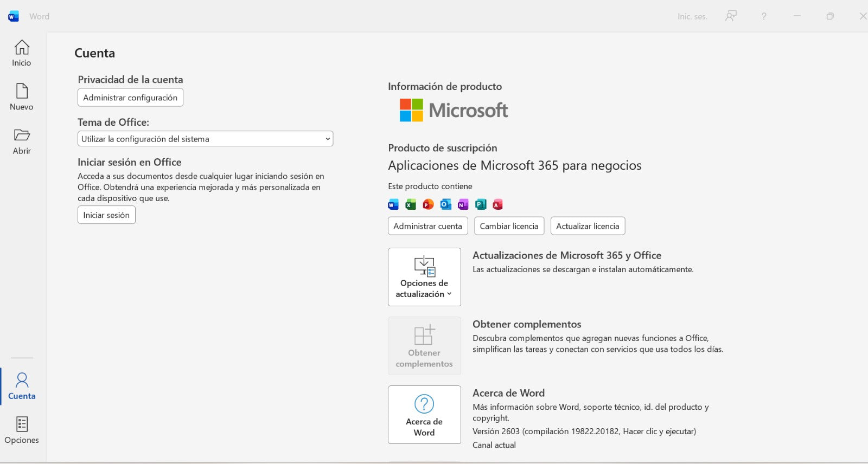The height and width of the screenshot is (464, 868).
Task: Open the Tema de Office combo box
Action: point(205,139)
